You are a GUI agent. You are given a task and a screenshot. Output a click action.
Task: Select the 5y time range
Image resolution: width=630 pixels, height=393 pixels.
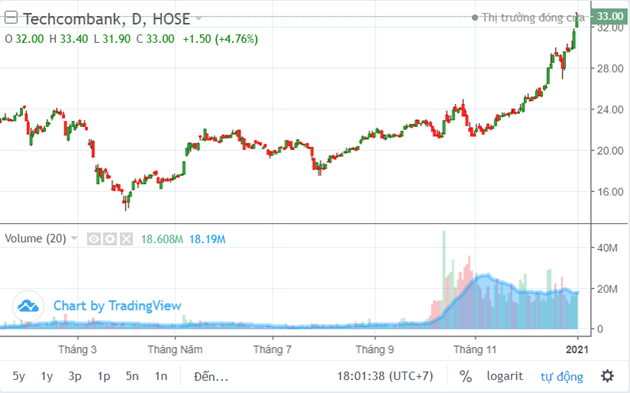(x=19, y=377)
